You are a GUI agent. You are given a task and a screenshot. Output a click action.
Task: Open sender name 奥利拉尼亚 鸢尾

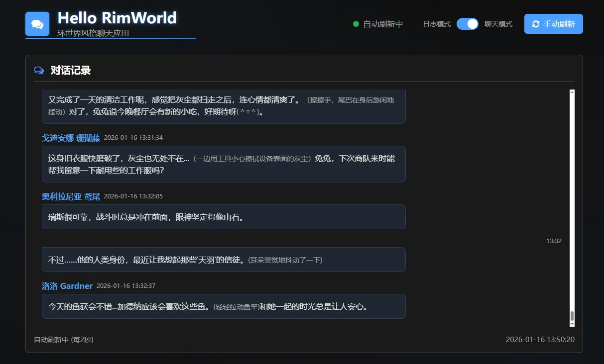coord(71,197)
